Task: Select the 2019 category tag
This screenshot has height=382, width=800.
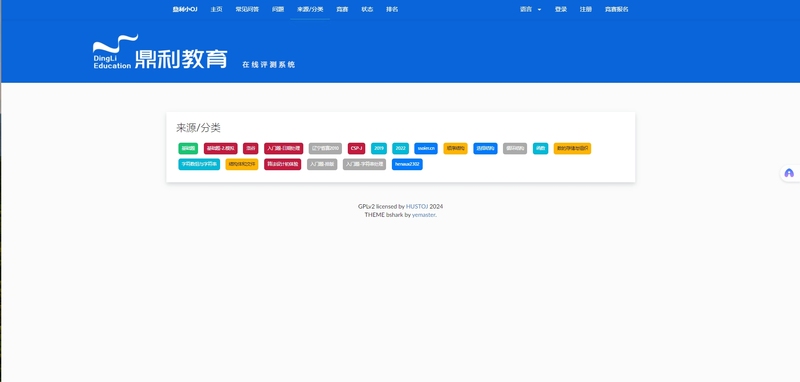Action: pyautogui.click(x=379, y=148)
